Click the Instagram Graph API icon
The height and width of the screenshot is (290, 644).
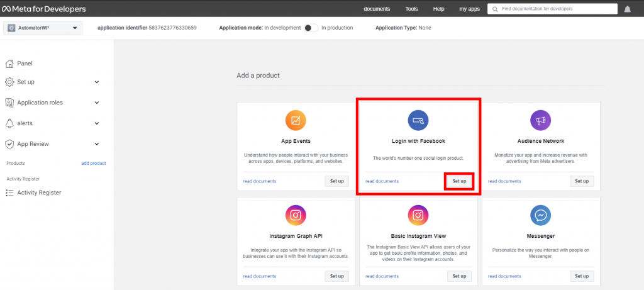(296, 215)
